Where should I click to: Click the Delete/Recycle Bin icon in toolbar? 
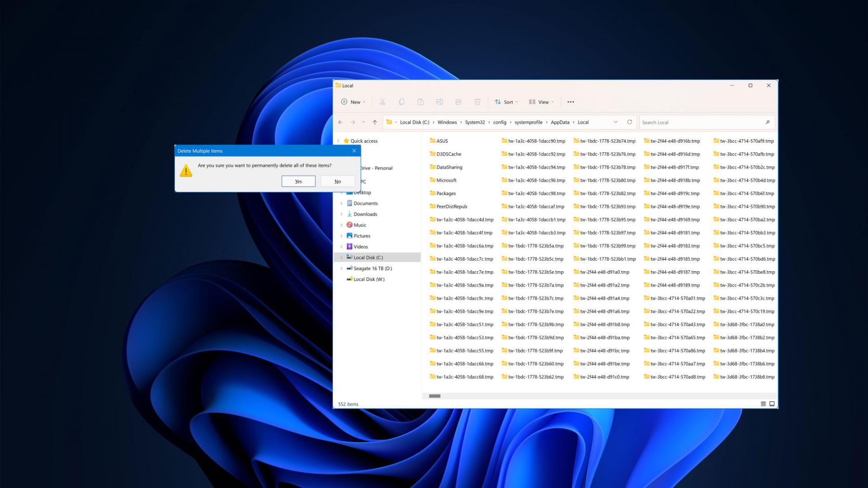(477, 102)
